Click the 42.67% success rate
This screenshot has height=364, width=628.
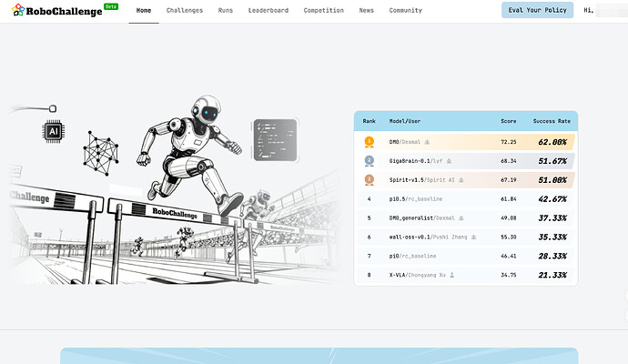[552, 199]
